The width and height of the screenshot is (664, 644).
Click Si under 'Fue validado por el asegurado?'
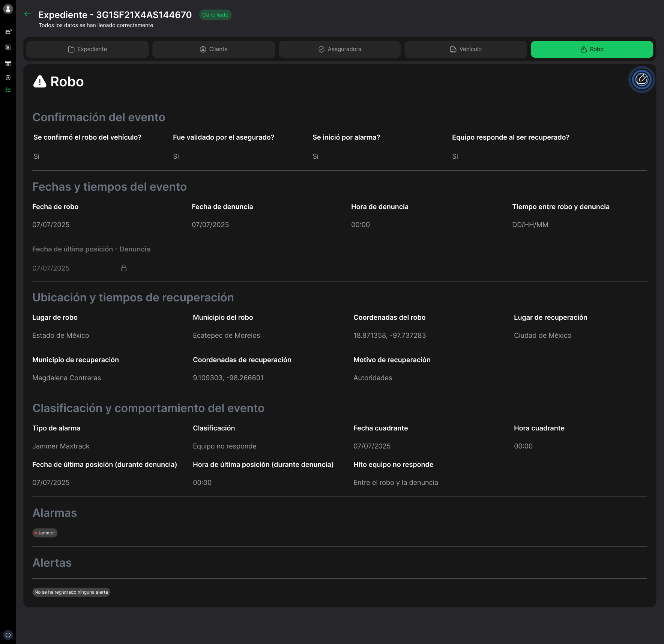(176, 156)
